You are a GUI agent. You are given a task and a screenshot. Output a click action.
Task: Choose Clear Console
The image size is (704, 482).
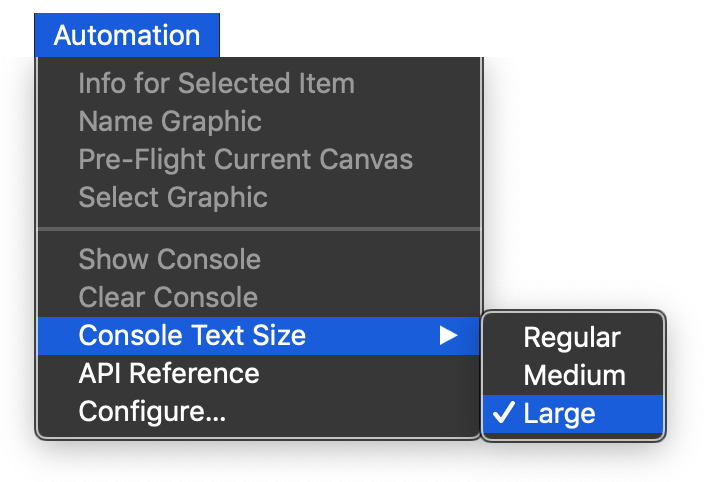(x=168, y=297)
